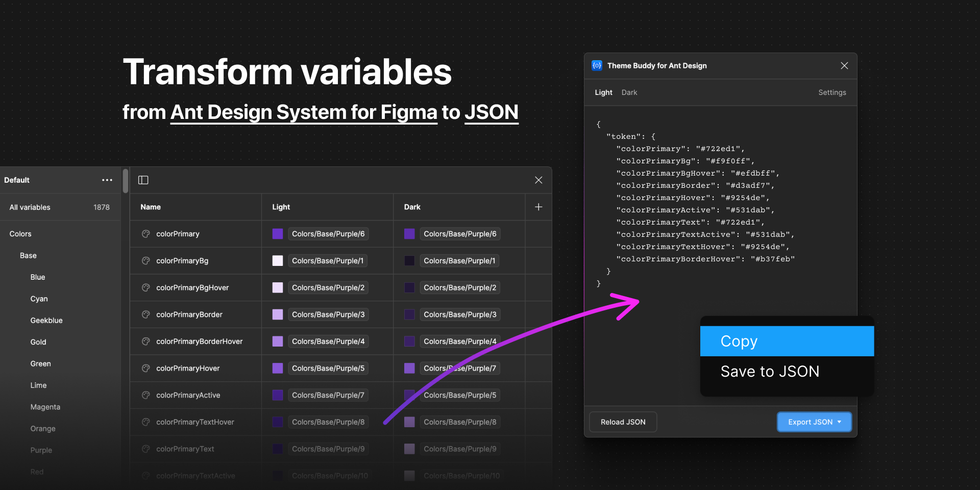Click the globe icon beside colorPrimaryActive

[x=145, y=395]
